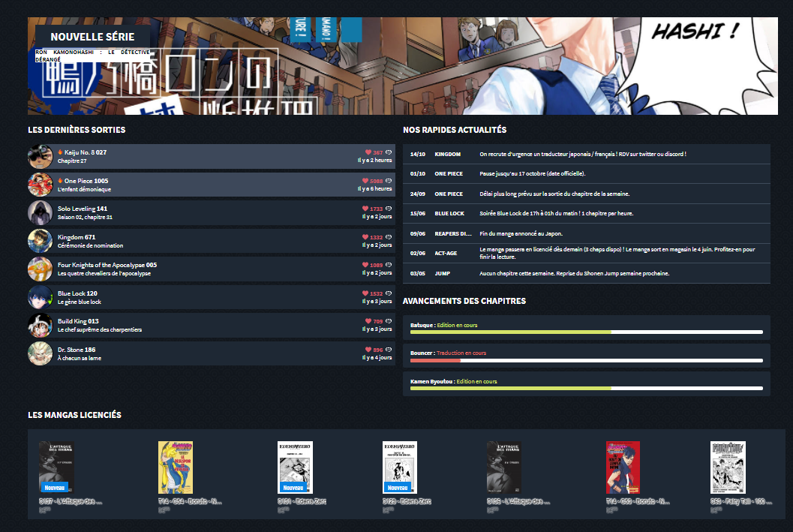793x532 pixels.
Task: Click the heart icon for Four Knights of the Apocalypse
Action: click(x=365, y=264)
